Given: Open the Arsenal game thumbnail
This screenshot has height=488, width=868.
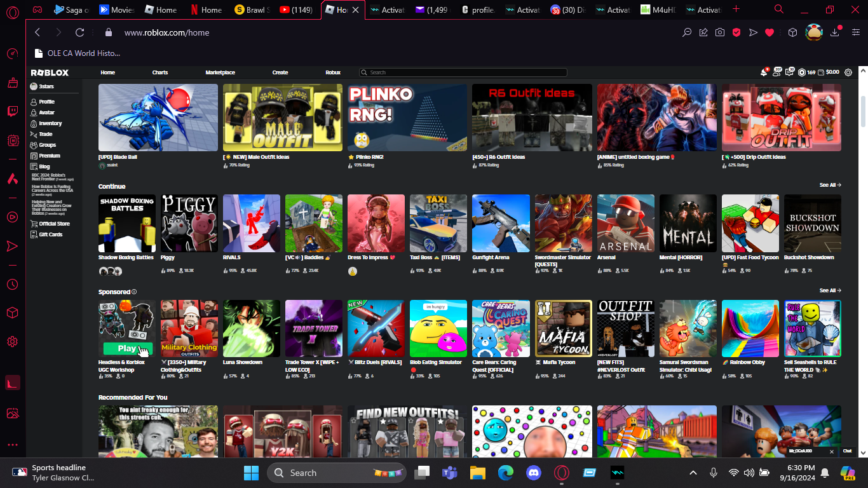Looking at the screenshot, I should [626, 224].
